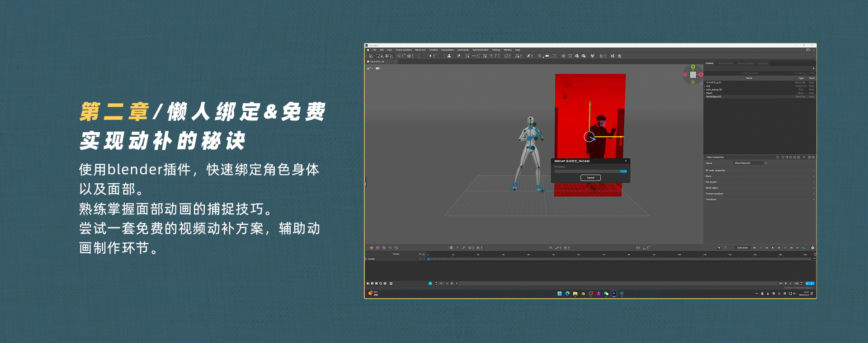
Task: Toggle the Tracks header lock icon
Action: [x=424, y=254]
